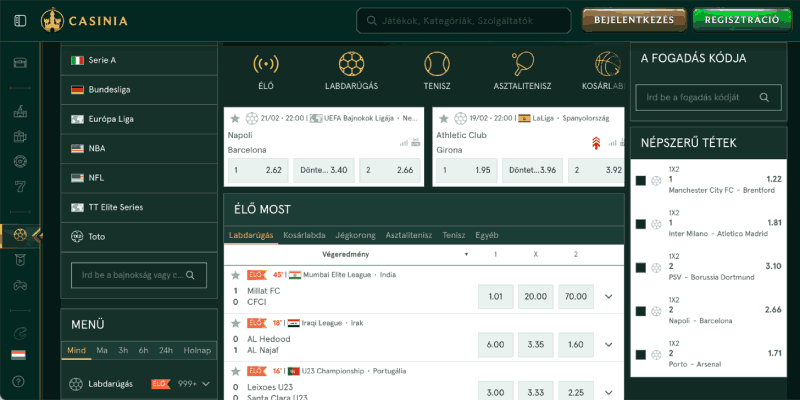Focus the main games search field

click(464, 21)
